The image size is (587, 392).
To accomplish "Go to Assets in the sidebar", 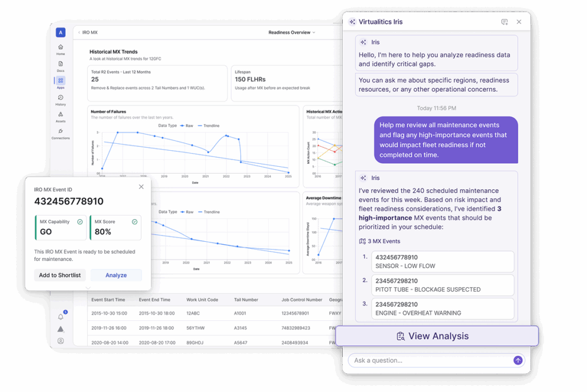I will click(x=61, y=115).
